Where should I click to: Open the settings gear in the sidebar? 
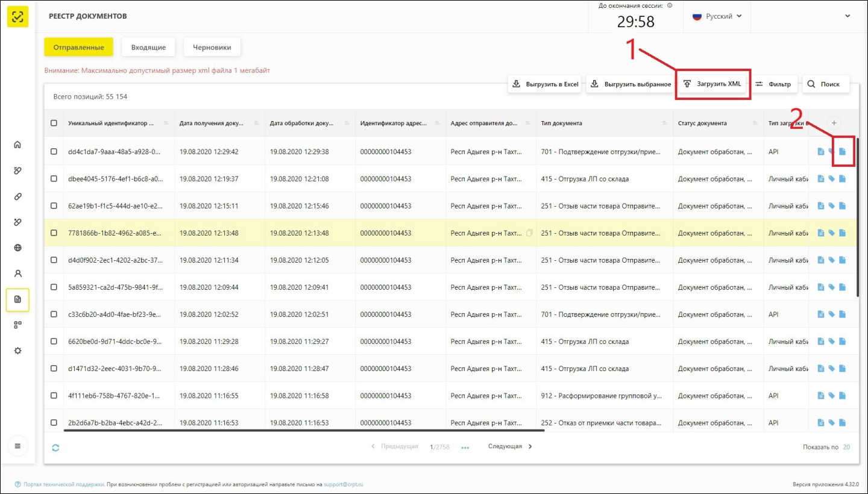click(x=17, y=351)
